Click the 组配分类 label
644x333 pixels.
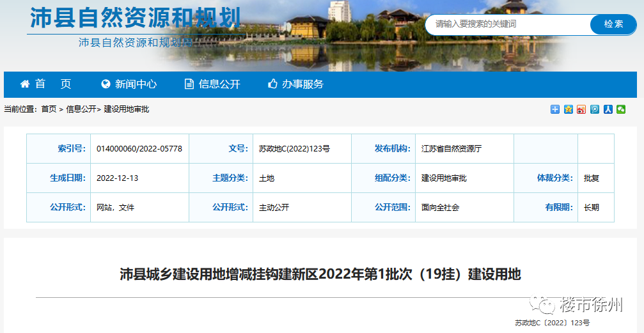392,178
